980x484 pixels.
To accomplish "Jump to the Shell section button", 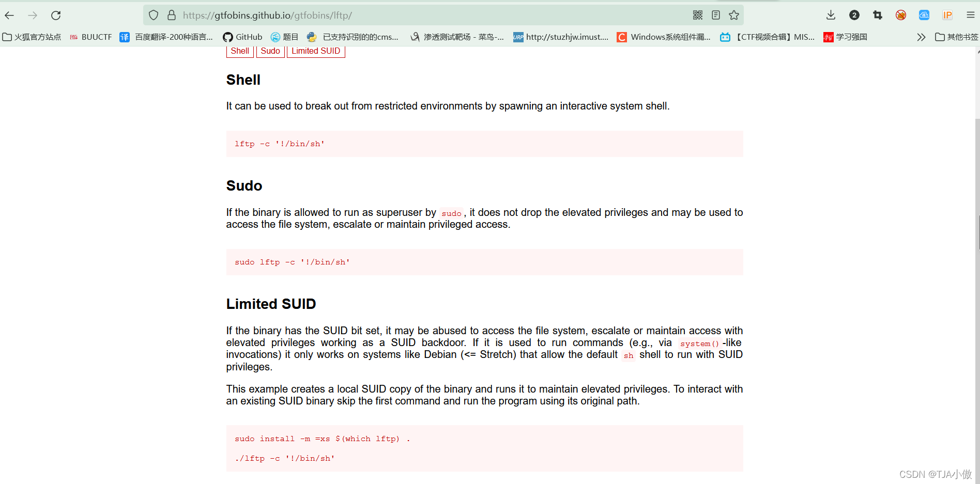I will [240, 51].
